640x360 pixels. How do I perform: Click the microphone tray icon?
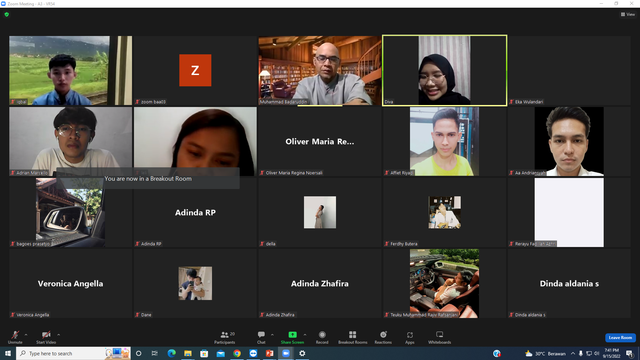[x=580, y=353]
